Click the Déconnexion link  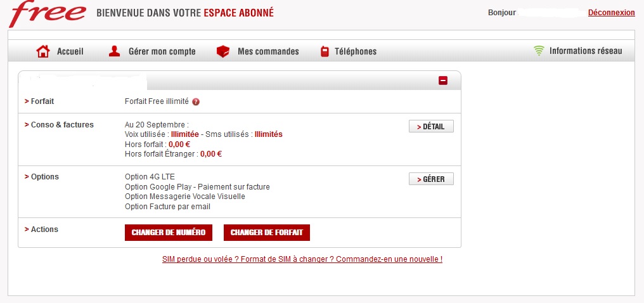click(611, 13)
